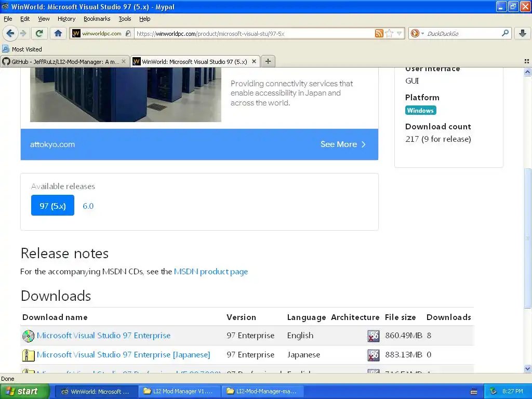This screenshot has width=532, height=399.
Task: Click the keyboard icon in system tray
Action: tap(474, 392)
